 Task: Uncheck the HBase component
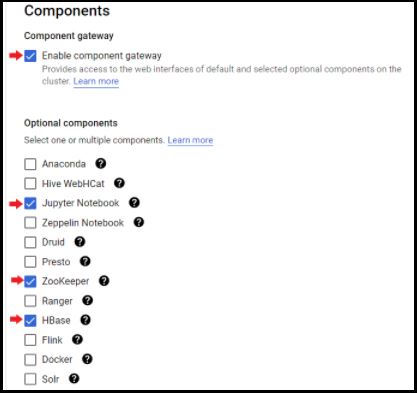30,321
